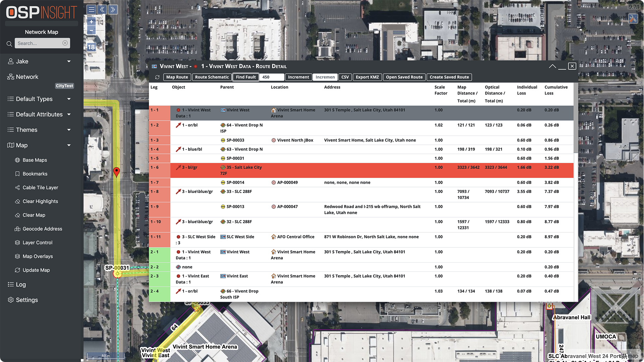This screenshot has width=644, height=362.
Task: Click '33 - SLC 288F' parent cell
Action: [x=236, y=192]
